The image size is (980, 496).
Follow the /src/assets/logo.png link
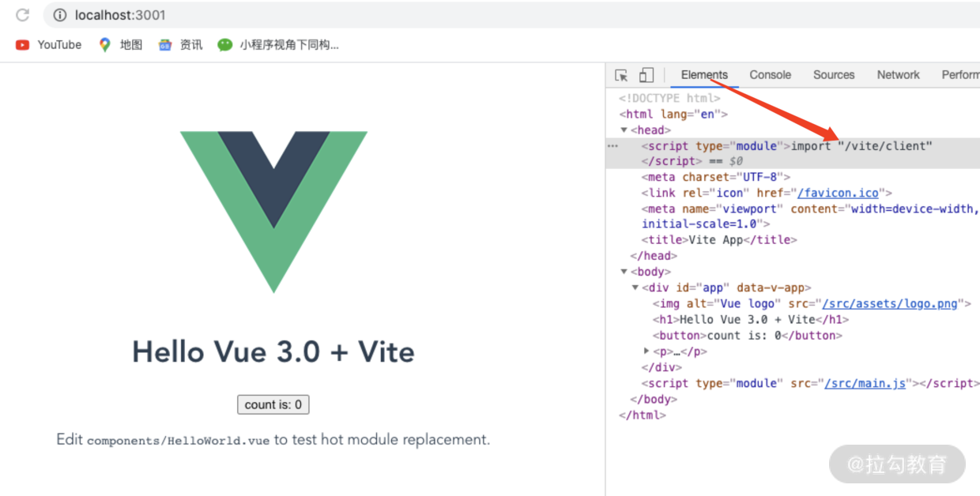click(889, 304)
